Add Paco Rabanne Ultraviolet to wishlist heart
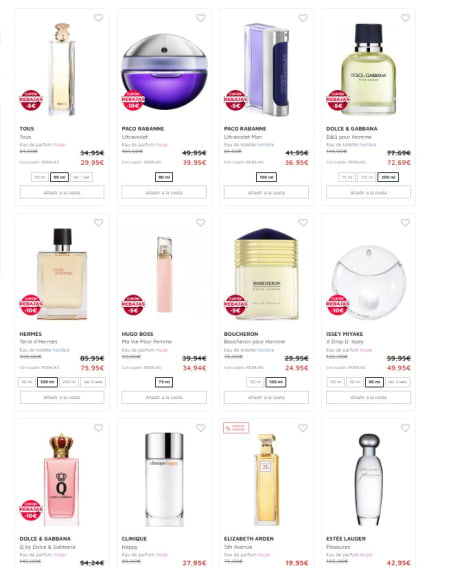The image size is (475, 568). pos(201,18)
